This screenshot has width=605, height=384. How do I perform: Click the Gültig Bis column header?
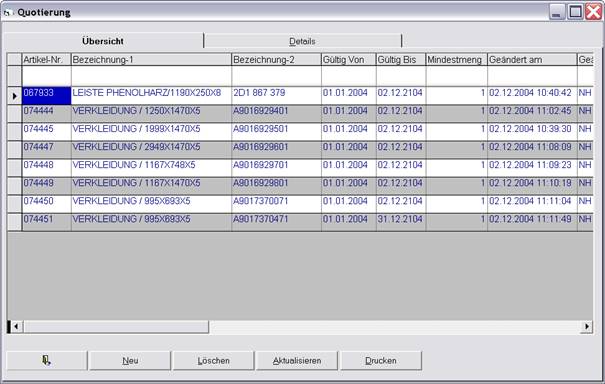click(401, 59)
